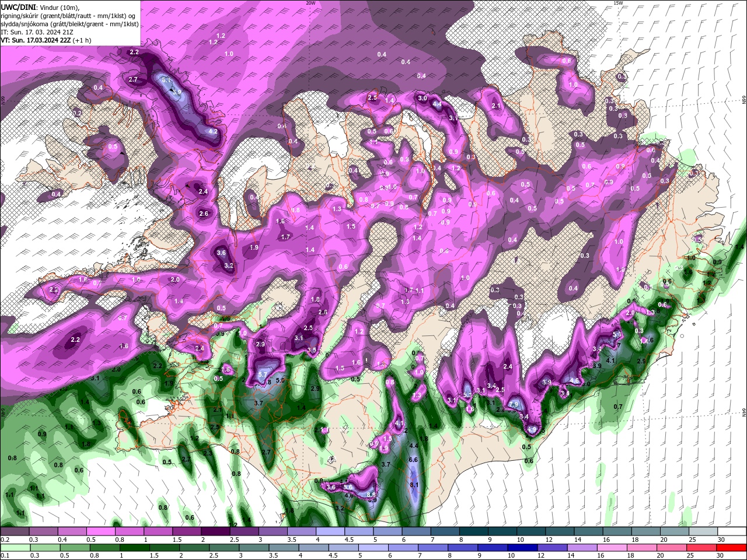This screenshot has width=747, height=560.
Task: Click the 8.1 precipitation value on map
Action: click(415, 485)
